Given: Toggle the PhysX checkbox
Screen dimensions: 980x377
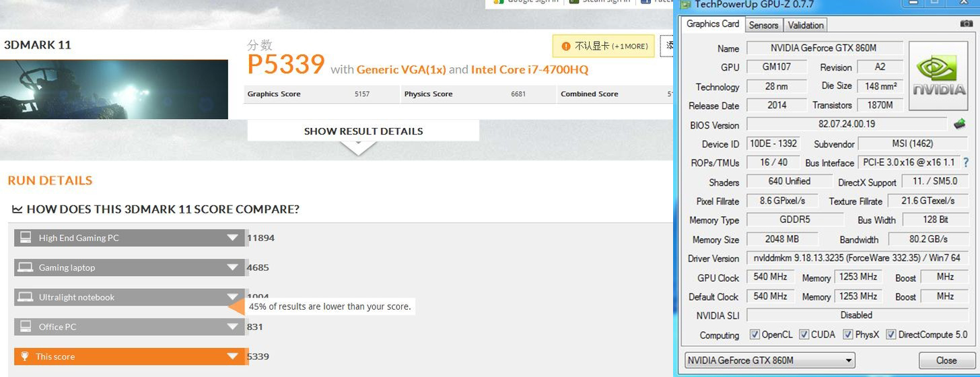Looking at the screenshot, I should click(848, 334).
